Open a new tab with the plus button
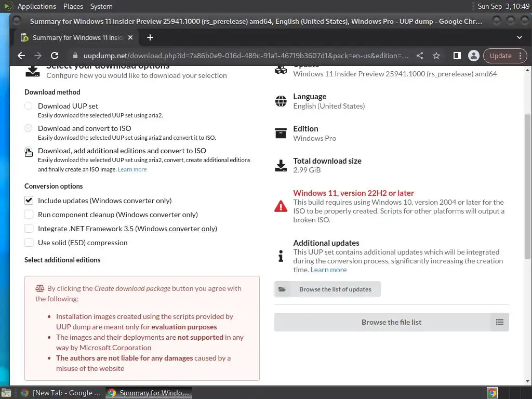 (x=150, y=37)
